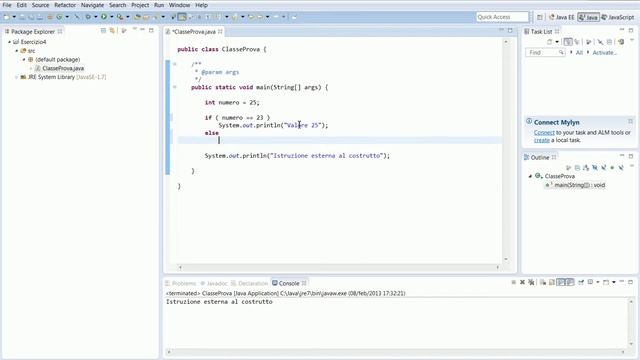
Task: Collapse the src folder node
Action: (17, 51)
